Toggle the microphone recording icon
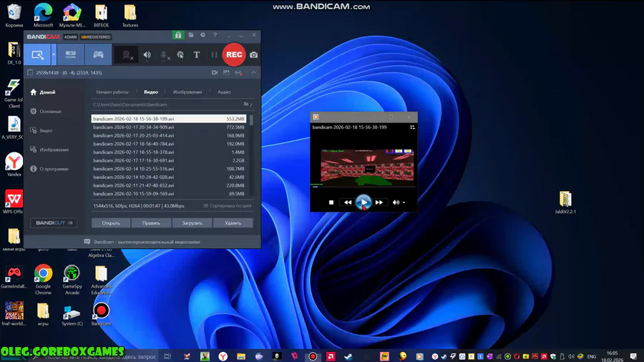 pos(164,55)
